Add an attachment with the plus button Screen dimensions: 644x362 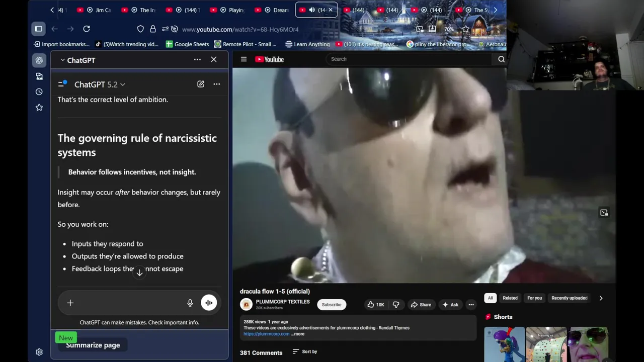(70, 303)
